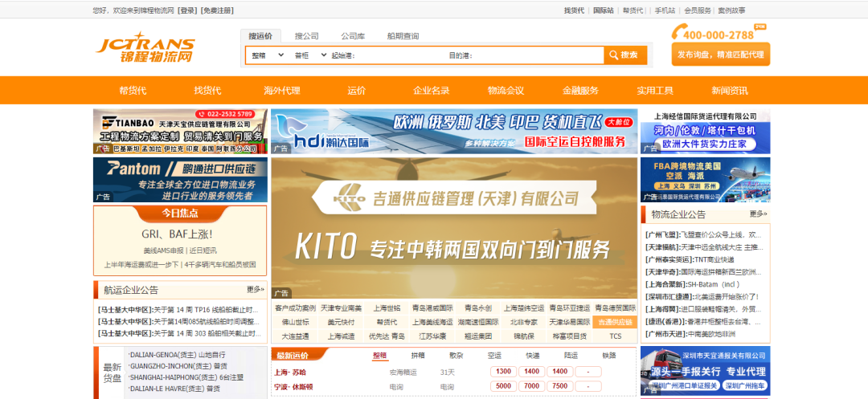Click the highlighted 吉通供应链 company cell
This screenshot has width=868, height=399.
pos(615,322)
